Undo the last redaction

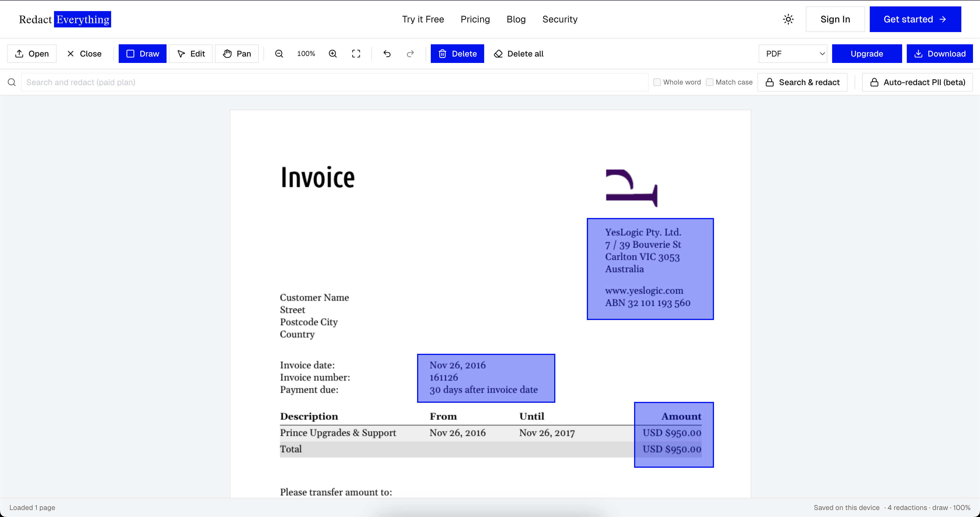pyautogui.click(x=387, y=54)
